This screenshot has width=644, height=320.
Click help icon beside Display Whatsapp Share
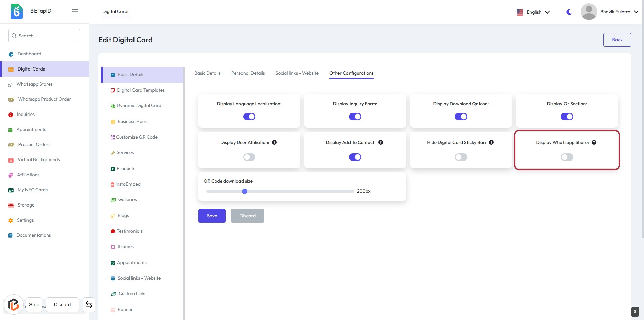[594, 142]
